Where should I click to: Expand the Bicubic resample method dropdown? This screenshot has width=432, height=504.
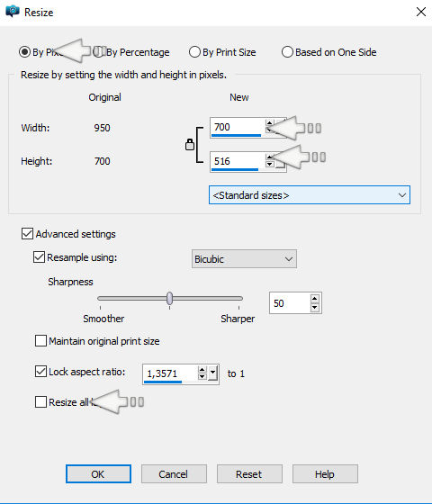[x=244, y=259]
